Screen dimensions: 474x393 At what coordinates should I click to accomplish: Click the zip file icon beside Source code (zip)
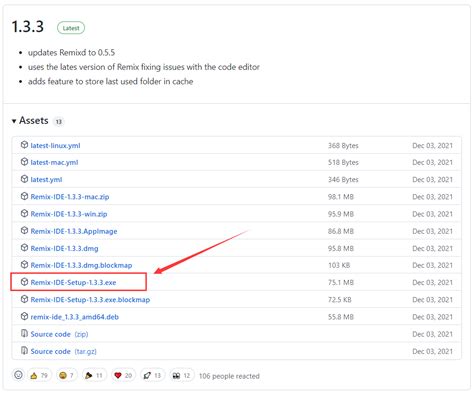click(24, 333)
